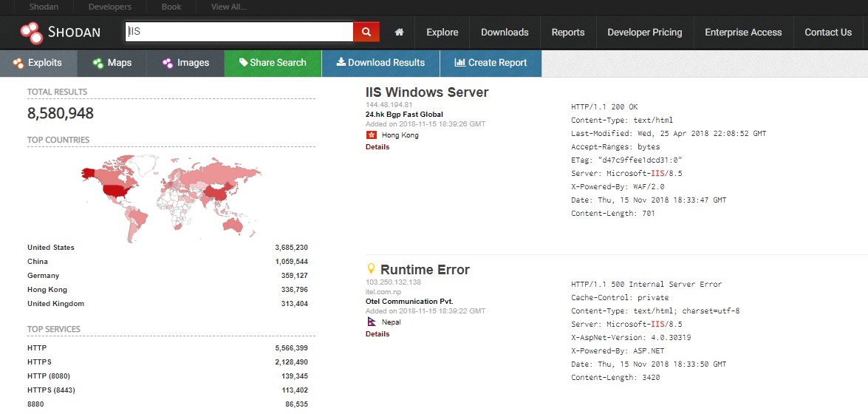Open the View All... dropdown
The width and height of the screenshot is (868, 414).
click(228, 7)
